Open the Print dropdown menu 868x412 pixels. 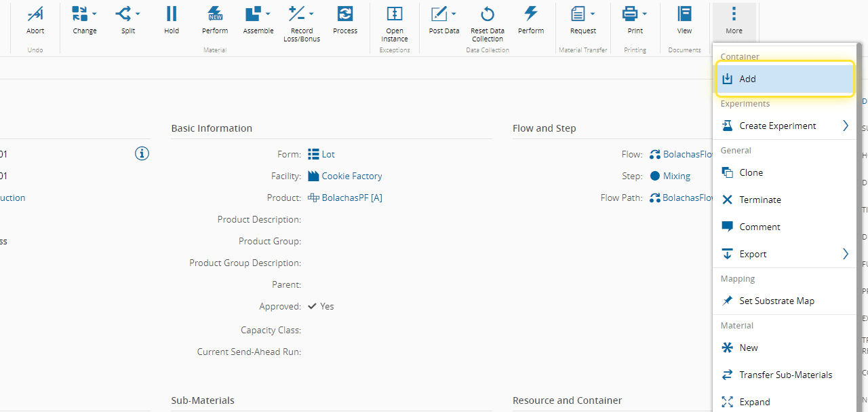pos(644,14)
